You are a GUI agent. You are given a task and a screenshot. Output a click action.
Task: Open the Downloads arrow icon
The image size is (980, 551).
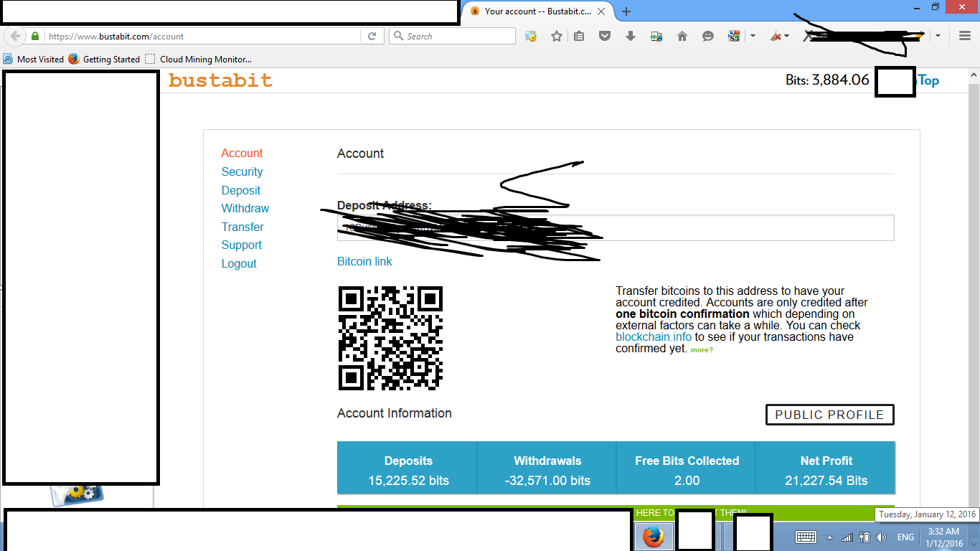[x=631, y=36]
